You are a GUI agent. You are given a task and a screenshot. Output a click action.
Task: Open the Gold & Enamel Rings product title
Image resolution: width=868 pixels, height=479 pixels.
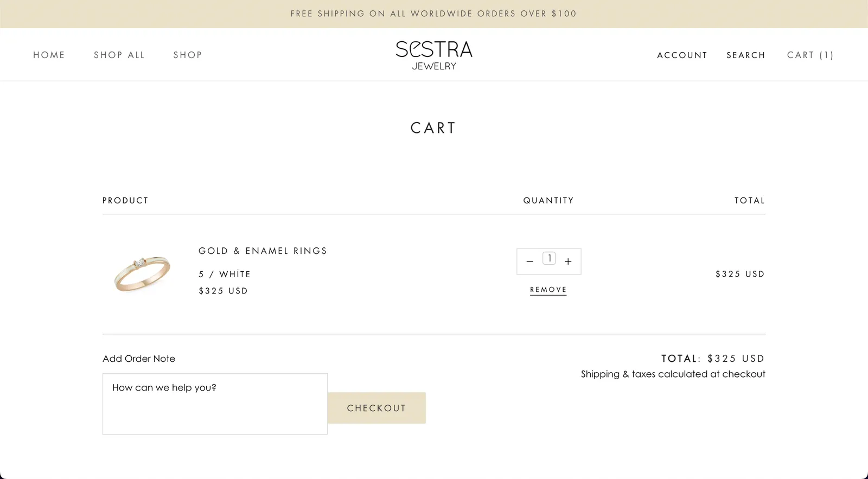tap(263, 251)
